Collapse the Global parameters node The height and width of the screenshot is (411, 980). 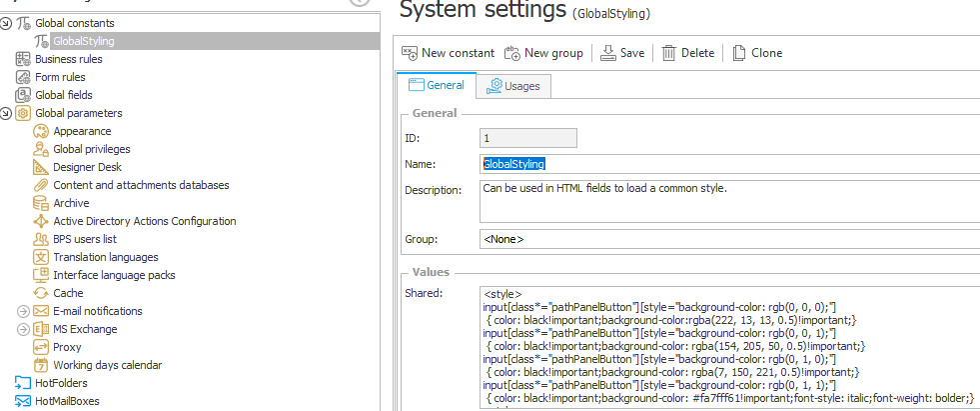coord(7,113)
